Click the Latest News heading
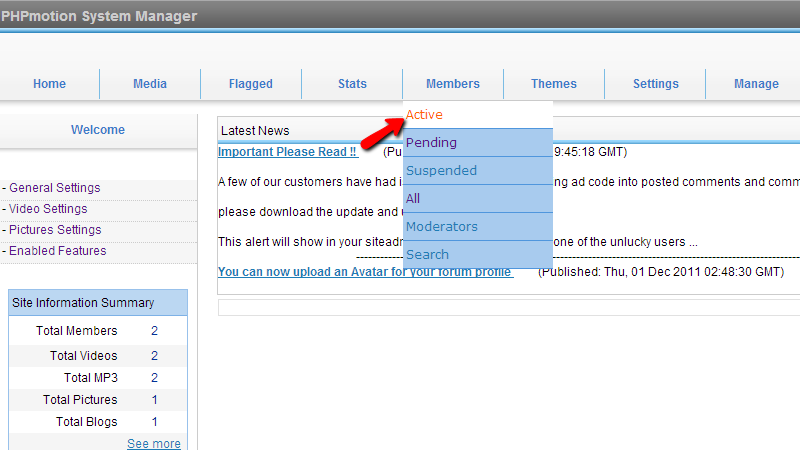The image size is (800, 450). tap(255, 131)
